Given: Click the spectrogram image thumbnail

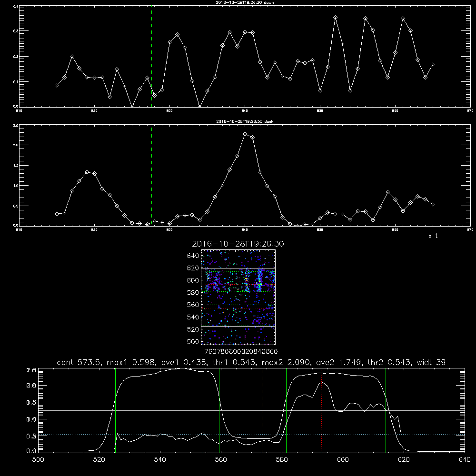Looking at the screenshot, I should (238, 297).
